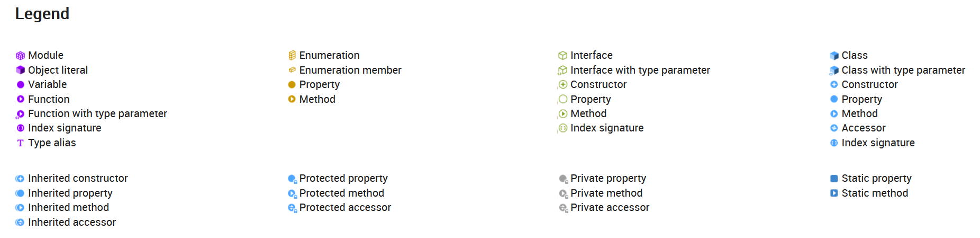Click the Legend heading
The width and height of the screenshot is (980, 238).
click(x=42, y=13)
